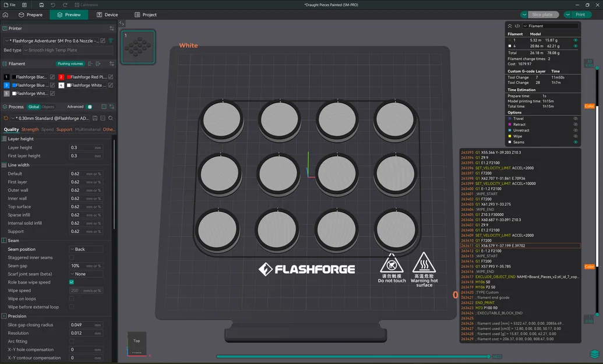Open the Support settings tab
603x364 pixels.
64,129
